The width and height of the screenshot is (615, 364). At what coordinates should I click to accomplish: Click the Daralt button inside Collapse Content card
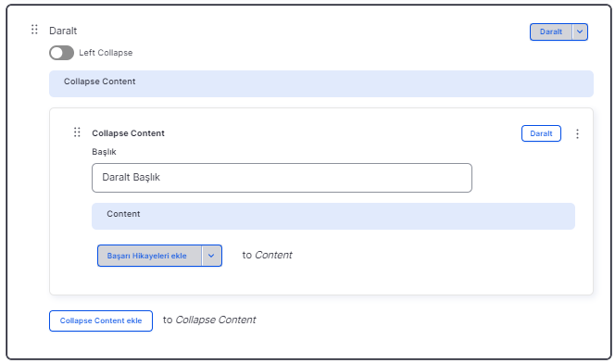541,133
